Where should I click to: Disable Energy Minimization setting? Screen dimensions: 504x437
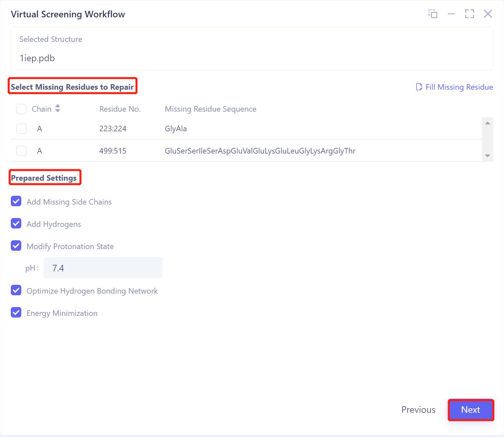coord(16,312)
